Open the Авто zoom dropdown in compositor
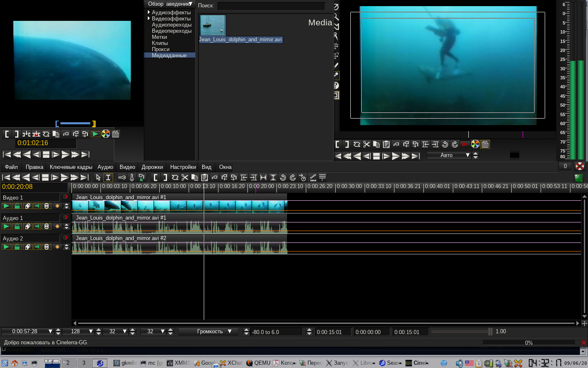 (x=468, y=155)
